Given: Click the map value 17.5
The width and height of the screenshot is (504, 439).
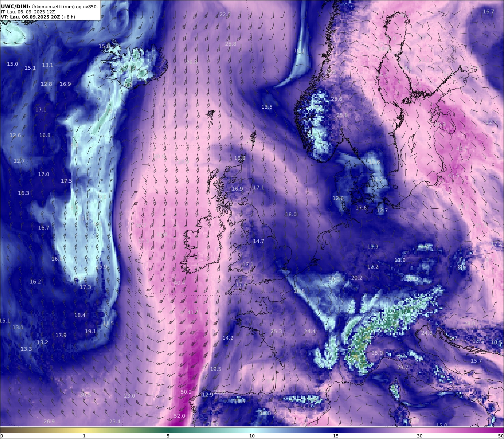Looking at the screenshot, I should 67,181.
